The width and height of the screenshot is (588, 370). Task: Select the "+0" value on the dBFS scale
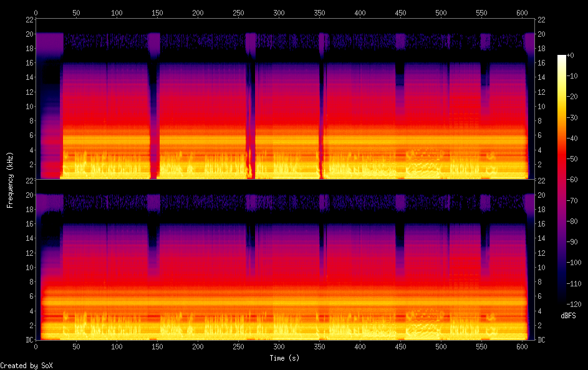click(570, 55)
